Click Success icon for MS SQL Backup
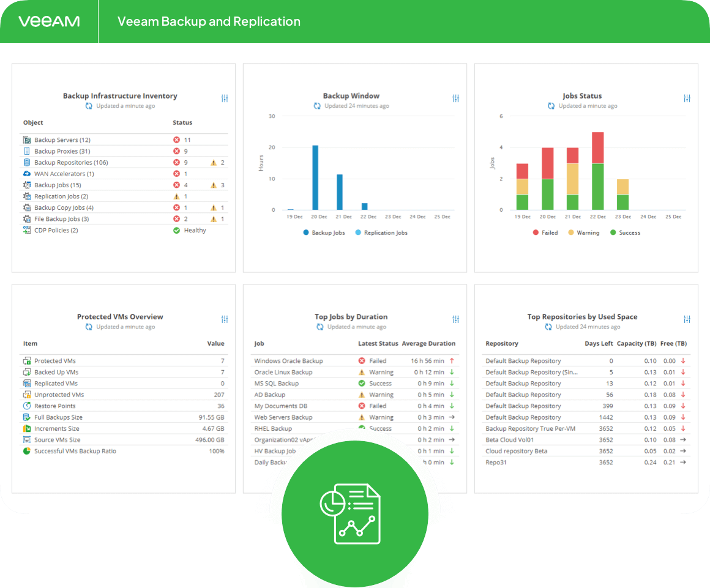The height and width of the screenshot is (588, 710). tap(362, 384)
